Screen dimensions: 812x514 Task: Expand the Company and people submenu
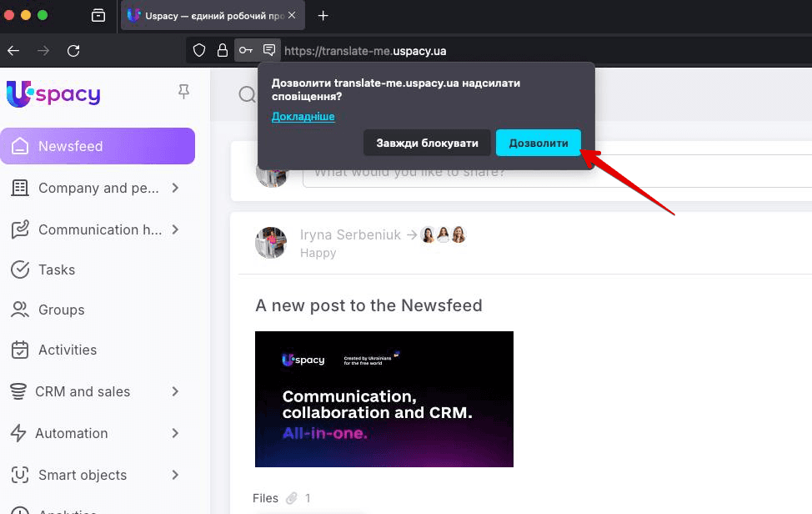175,188
